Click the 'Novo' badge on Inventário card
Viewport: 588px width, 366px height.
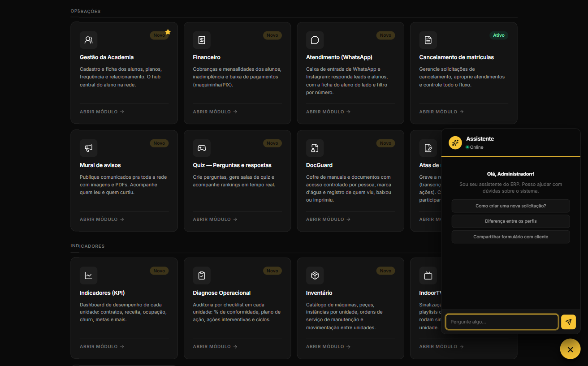[x=385, y=271]
